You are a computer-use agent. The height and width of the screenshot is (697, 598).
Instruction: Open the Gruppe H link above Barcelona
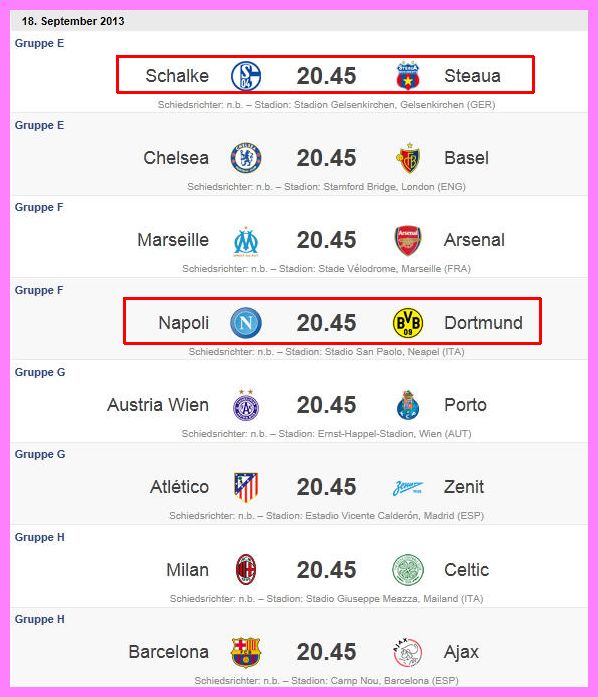[x=40, y=619]
